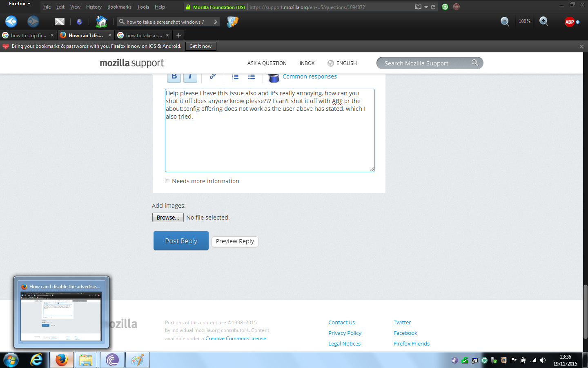Open a new tab with plus button
The height and width of the screenshot is (368, 588).
[178, 35]
